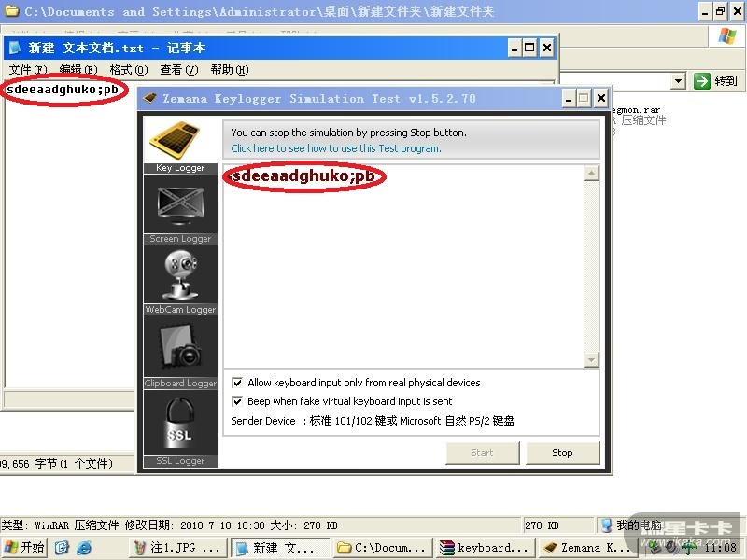Open the Screen Logger test

(180, 209)
